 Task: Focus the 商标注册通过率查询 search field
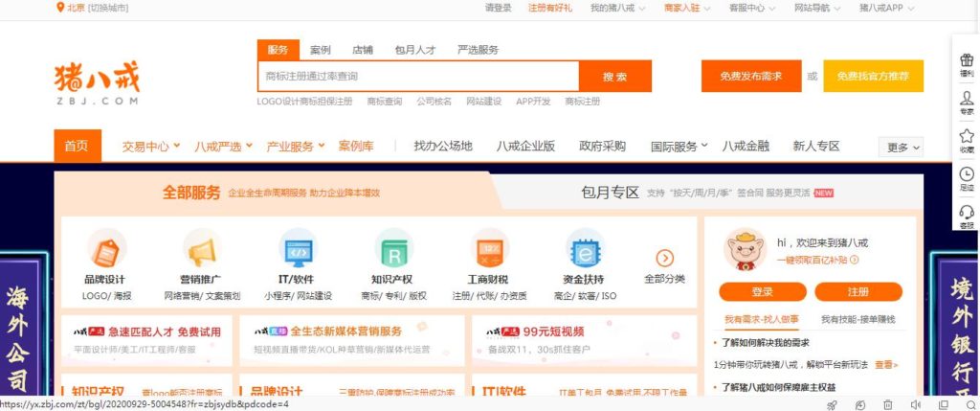[x=418, y=77]
